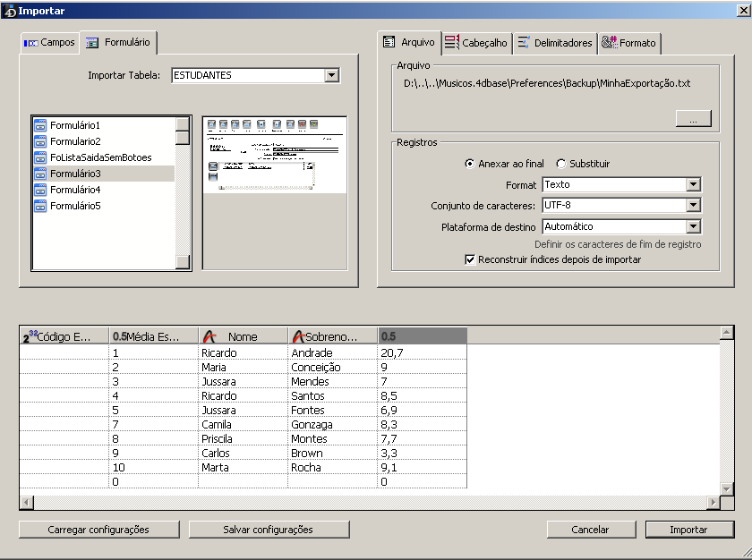
Task: Click the Sobrenome column text-type icon
Action: [x=298, y=336]
